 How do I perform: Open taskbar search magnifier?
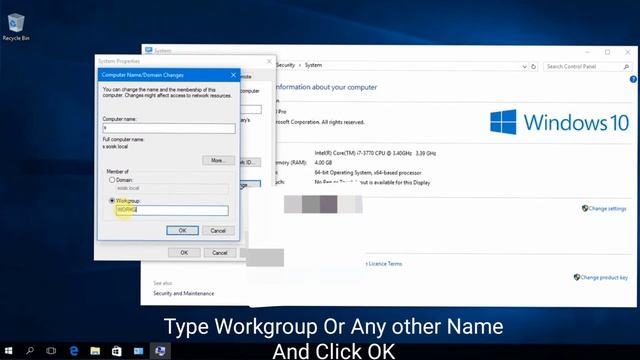[30, 351]
